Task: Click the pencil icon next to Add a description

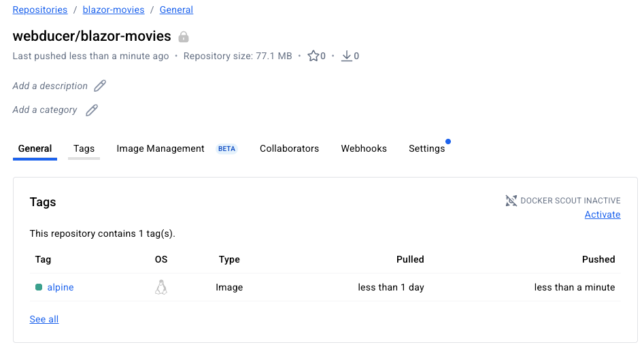Action: click(100, 86)
